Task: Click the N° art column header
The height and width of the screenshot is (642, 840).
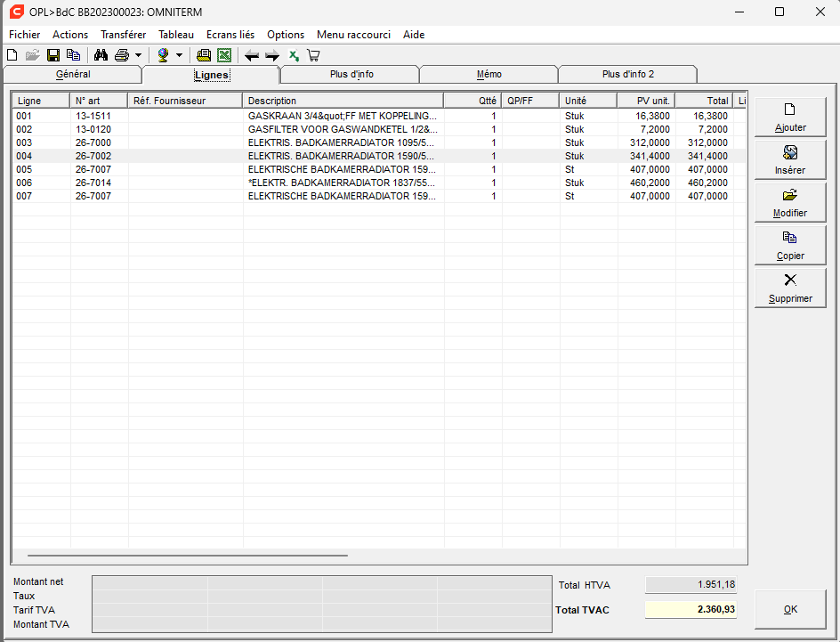Action: [x=99, y=101]
